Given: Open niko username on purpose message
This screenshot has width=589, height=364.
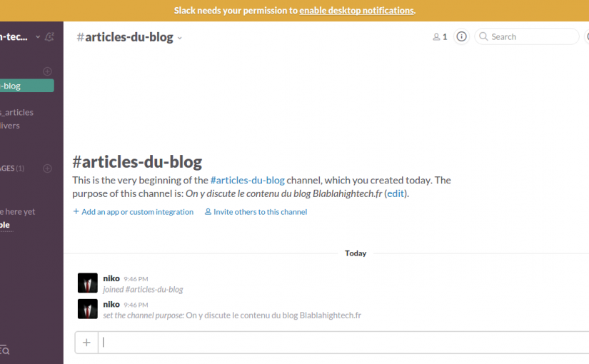Looking at the screenshot, I should (x=111, y=304).
